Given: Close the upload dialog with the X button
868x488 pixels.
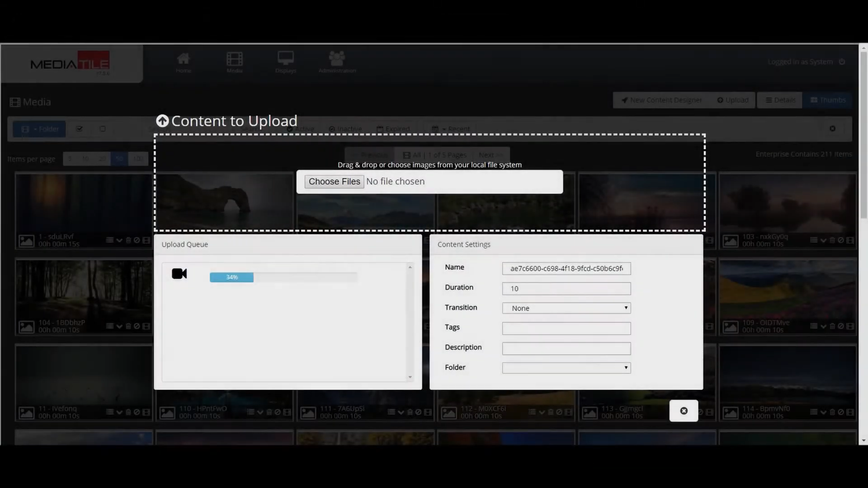Looking at the screenshot, I should click(x=684, y=411).
